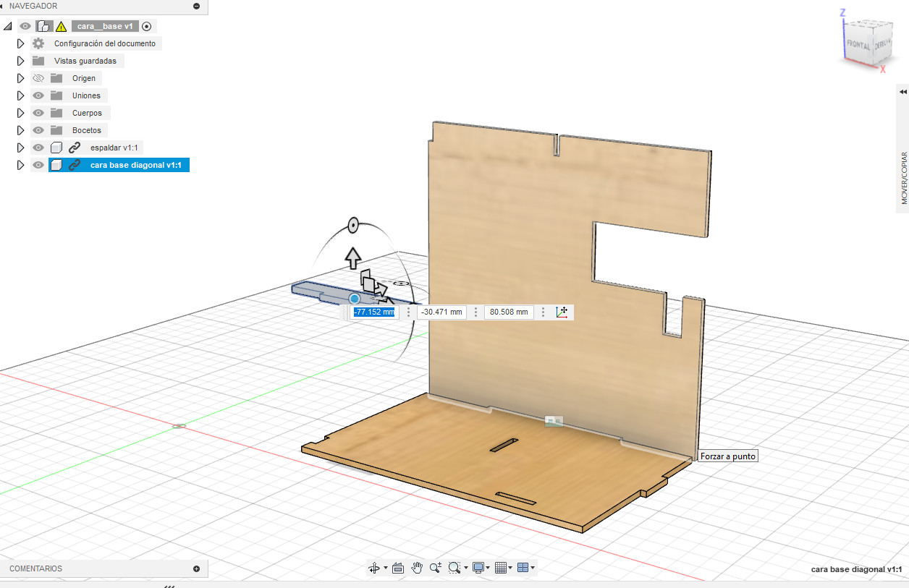Click the -30.471 mm distance field

pyautogui.click(x=441, y=312)
